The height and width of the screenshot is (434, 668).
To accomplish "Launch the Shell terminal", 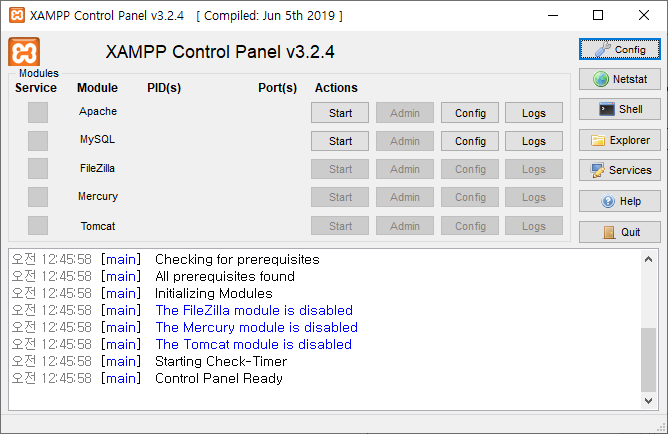I will (x=619, y=109).
